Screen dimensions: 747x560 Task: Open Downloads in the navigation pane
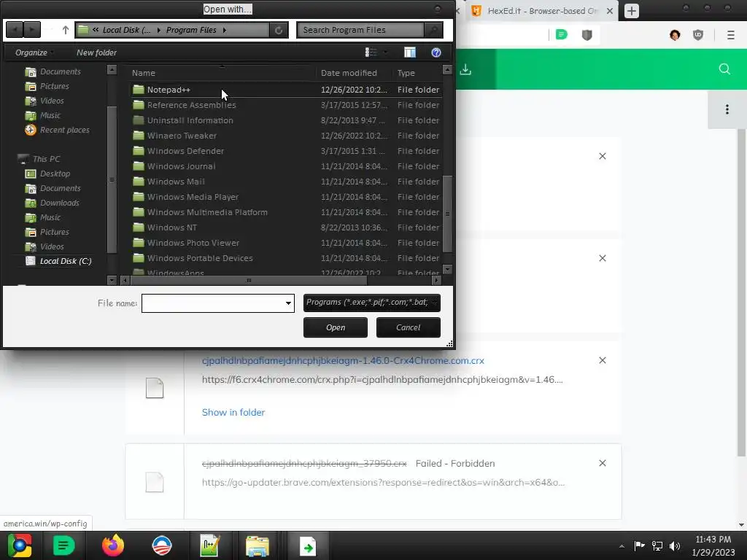click(x=53, y=203)
